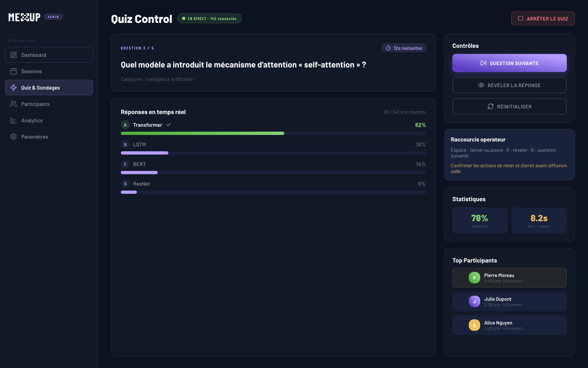Stop the quiz with Arrêter le quiz

[x=543, y=18]
